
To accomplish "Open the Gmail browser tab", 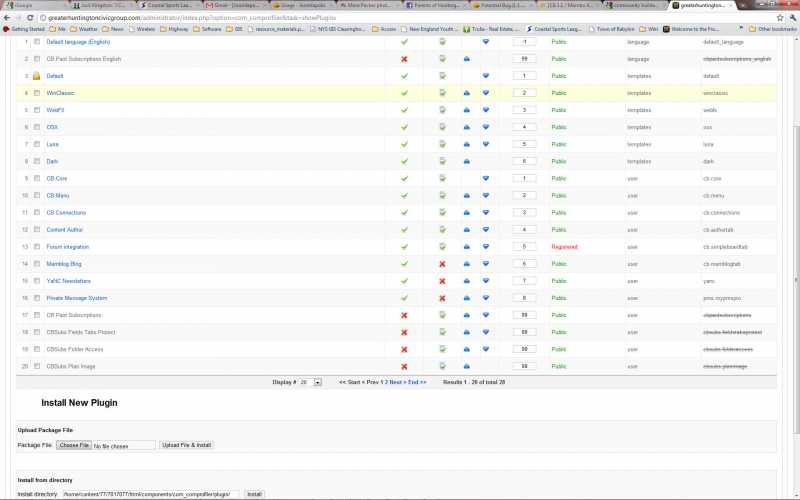I will coord(234,5).
